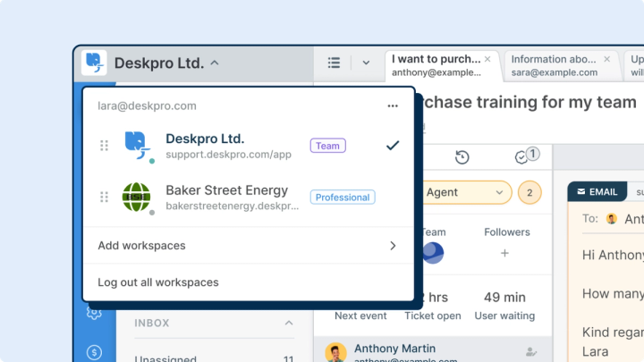Collapse the INBOX section
644x362 pixels.
click(289, 323)
